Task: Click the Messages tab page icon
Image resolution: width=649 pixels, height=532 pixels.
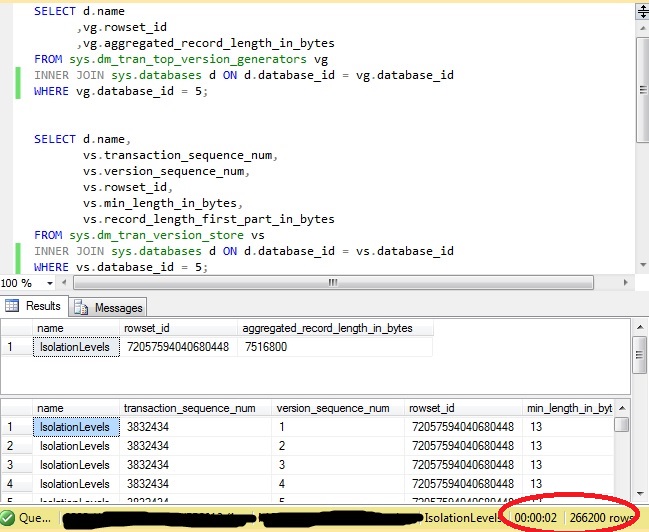Action: pos(81,307)
